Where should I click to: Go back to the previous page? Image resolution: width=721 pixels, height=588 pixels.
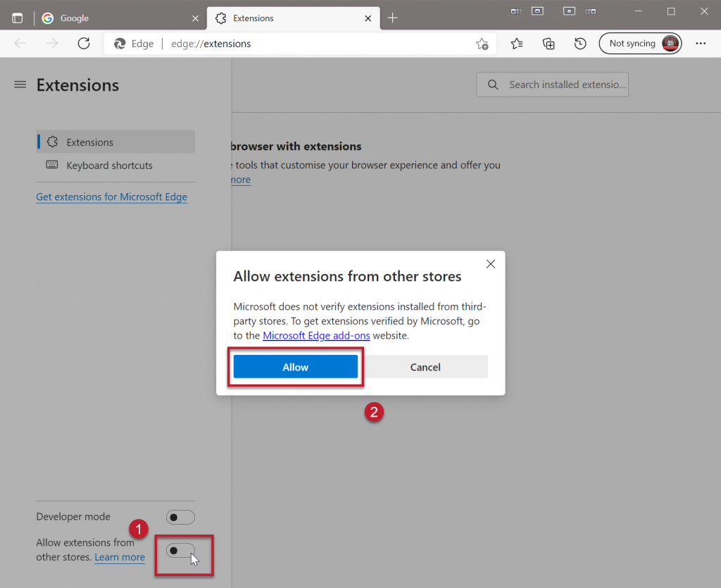click(20, 44)
